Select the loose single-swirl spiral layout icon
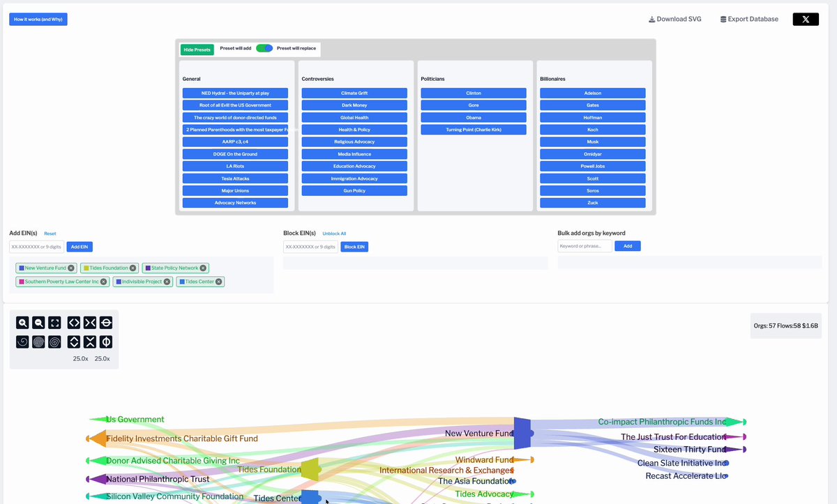The width and height of the screenshot is (837, 504). [23, 342]
